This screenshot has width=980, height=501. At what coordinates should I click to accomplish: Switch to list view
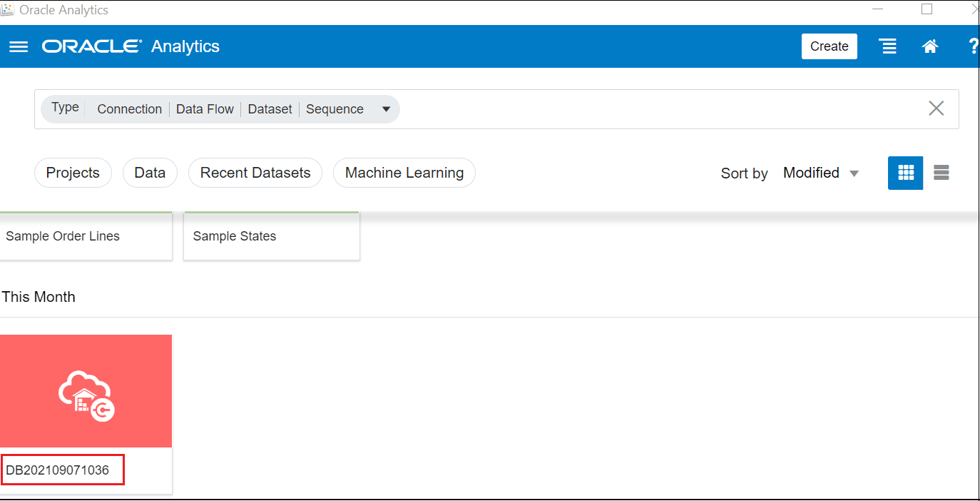[x=941, y=173]
